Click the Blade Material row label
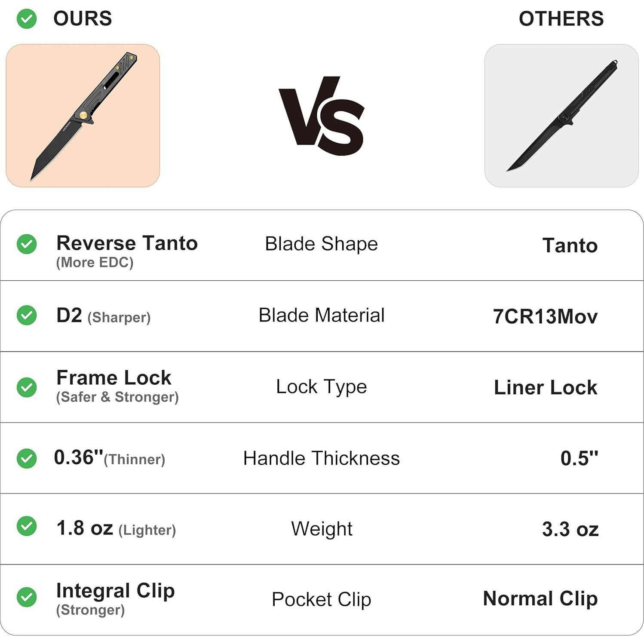Image resolution: width=644 pixels, height=644 pixels. click(x=321, y=315)
